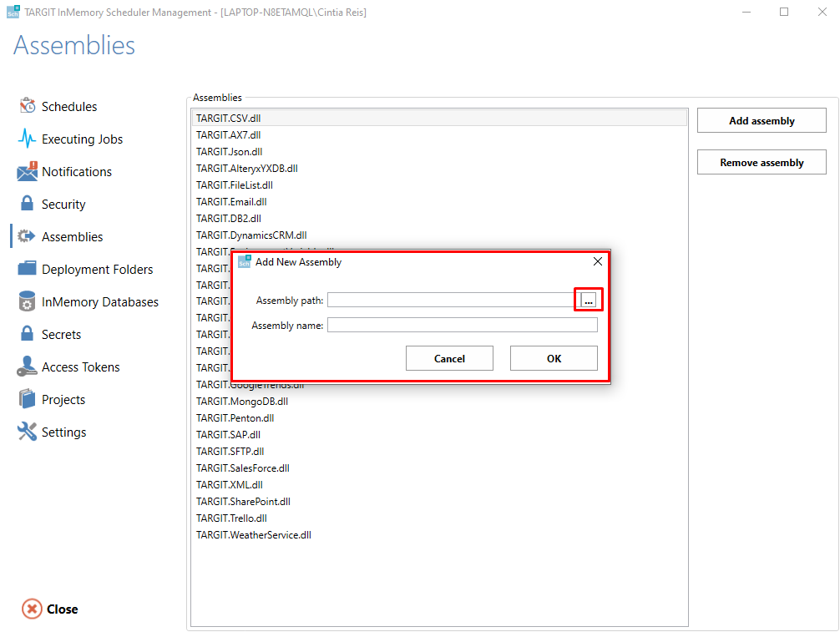Navigate to InMemory Databases
This screenshot has width=840, height=632.
tap(99, 302)
